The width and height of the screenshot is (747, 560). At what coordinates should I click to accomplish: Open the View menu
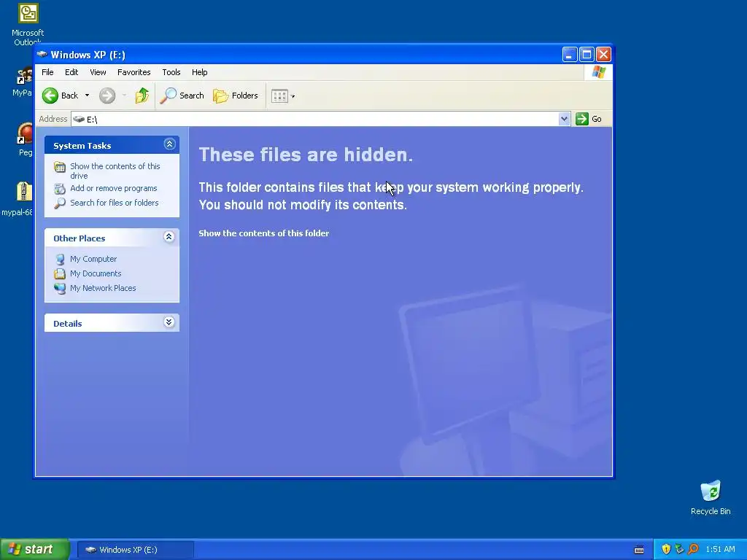pyautogui.click(x=98, y=72)
